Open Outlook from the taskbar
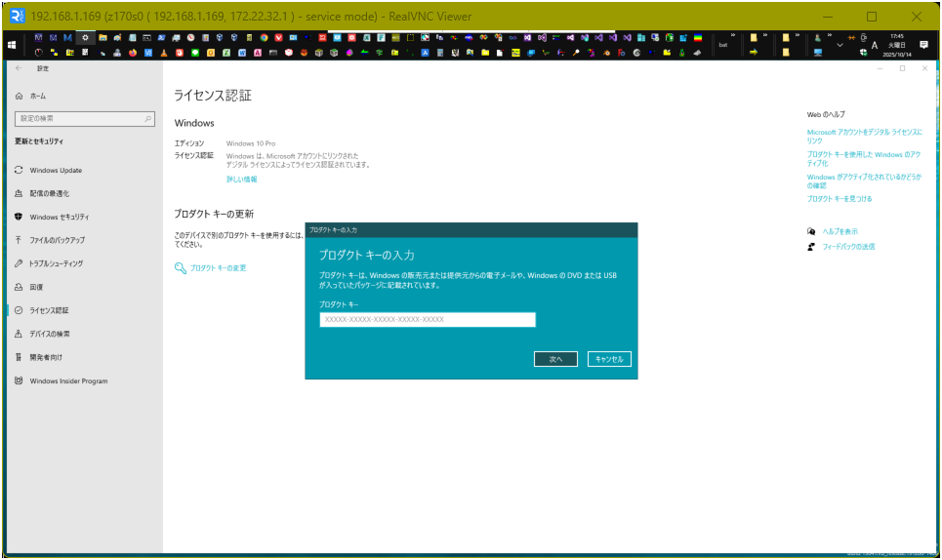Screen dimensions: 942x560 [x=210, y=53]
